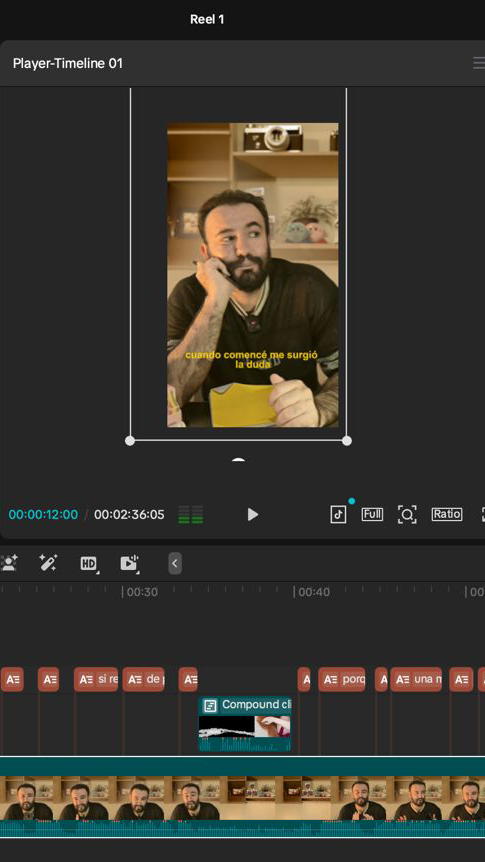Select the Compound clip on the timeline
This screenshot has height=862, width=485.
(245, 724)
